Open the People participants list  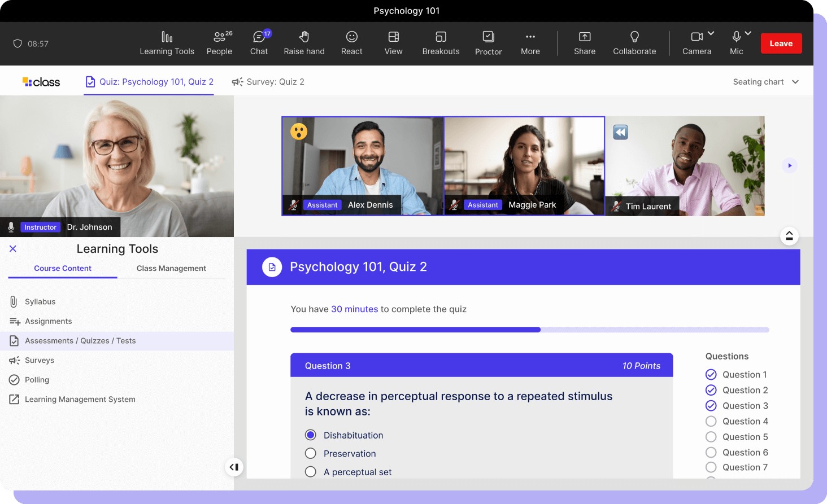(x=219, y=43)
